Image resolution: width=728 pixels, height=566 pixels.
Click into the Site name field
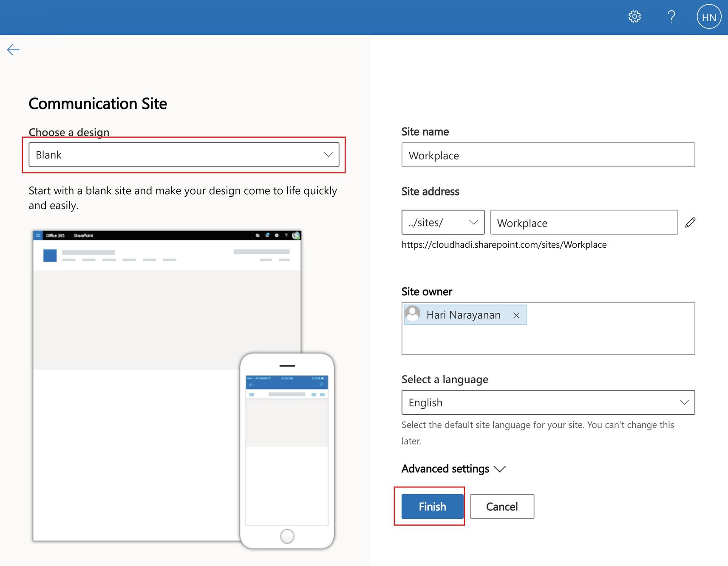coord(548,155)
